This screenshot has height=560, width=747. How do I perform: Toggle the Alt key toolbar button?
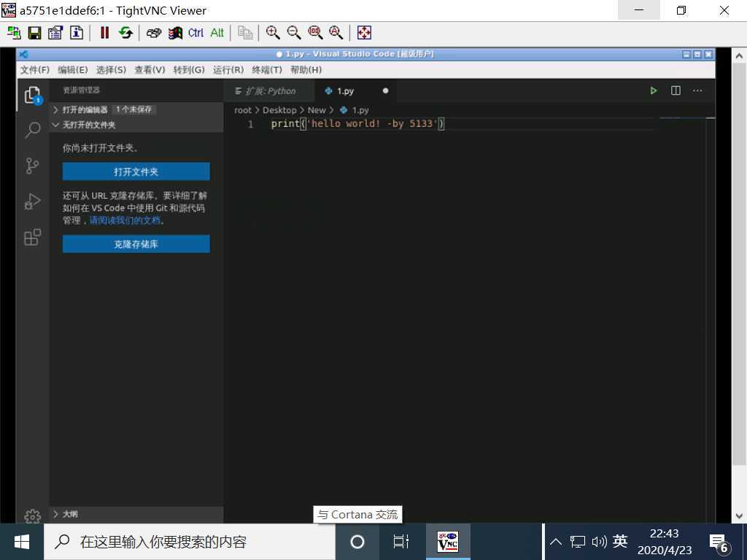217,33
